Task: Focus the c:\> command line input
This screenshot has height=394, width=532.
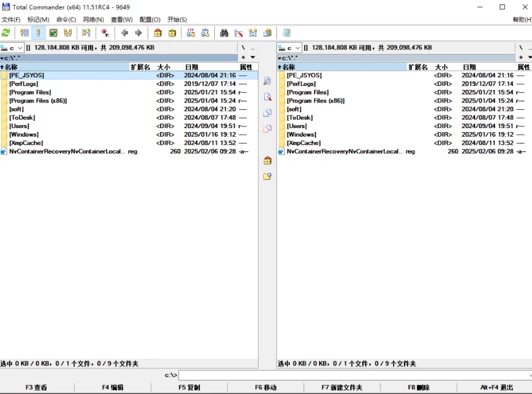Action: click(354, 375)
